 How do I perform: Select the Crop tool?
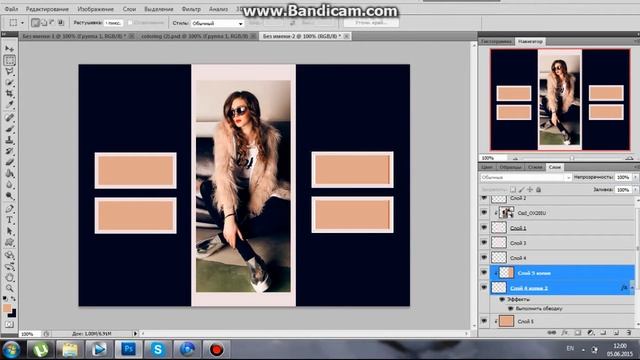click(9, 94)
